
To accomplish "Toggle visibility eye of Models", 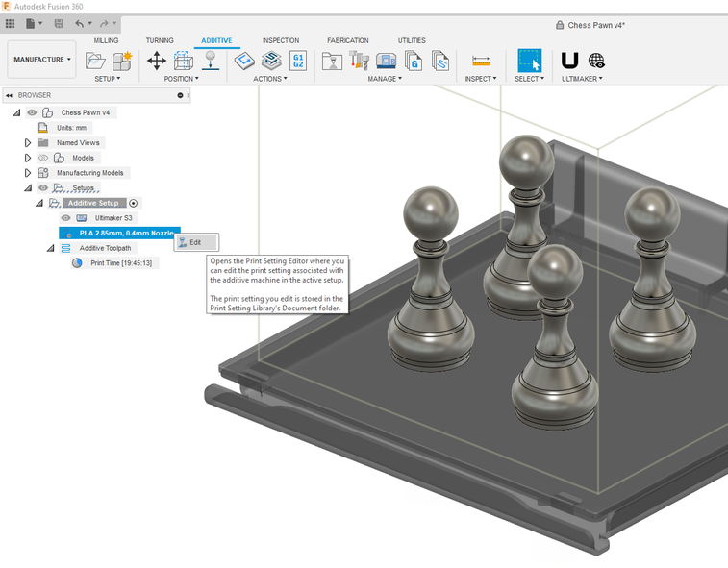I will click(43, 159).
